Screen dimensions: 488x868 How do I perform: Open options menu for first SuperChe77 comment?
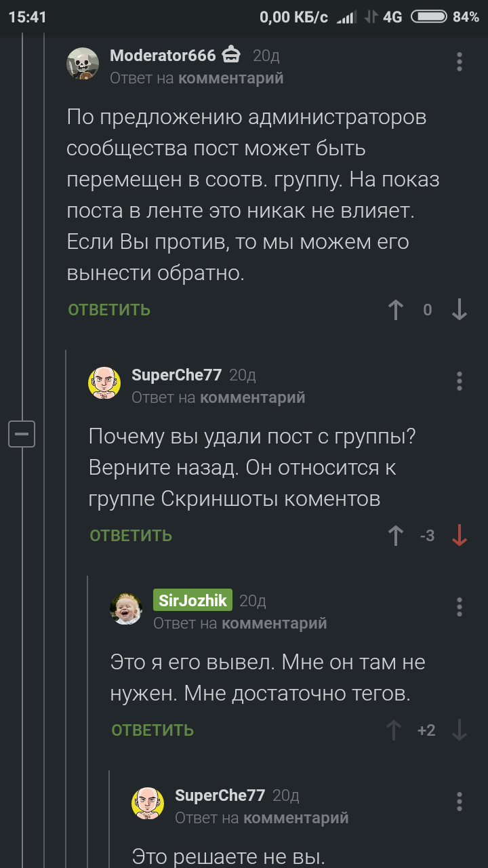[460, 381]
